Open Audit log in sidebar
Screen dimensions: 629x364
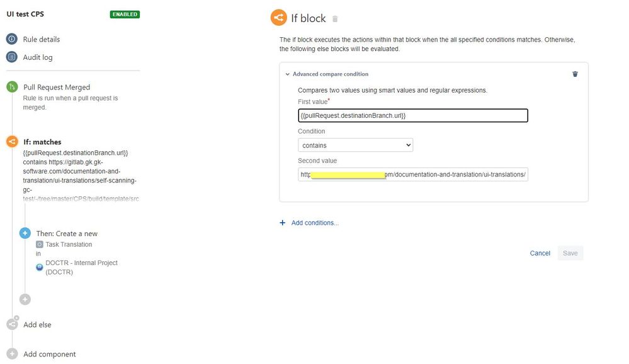(x=38, y=57)
